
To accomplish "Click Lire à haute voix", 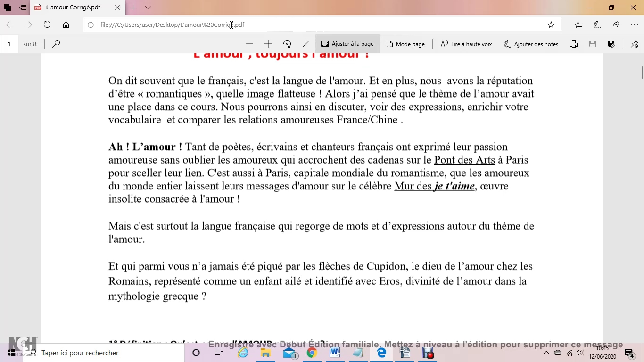I will coord(466,44).
